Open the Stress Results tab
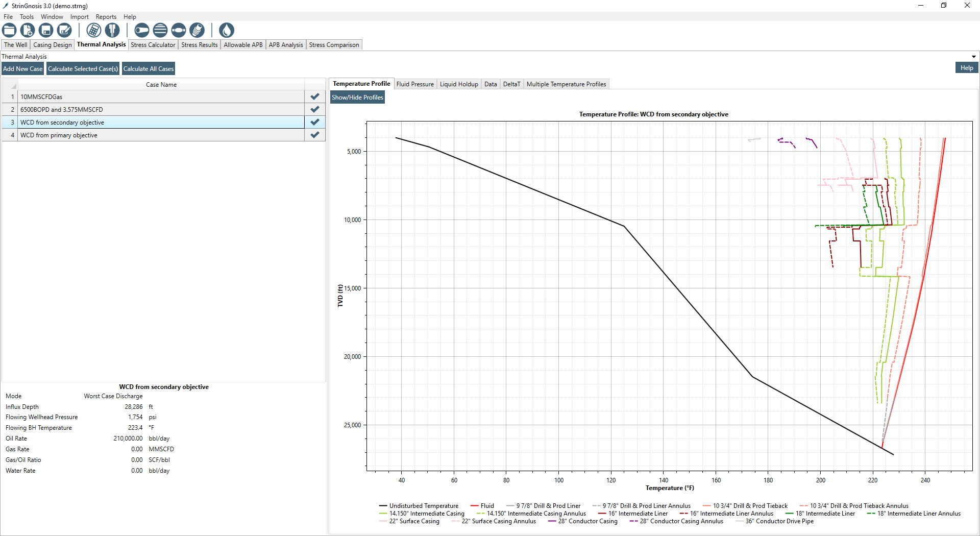Image resolution: width=980 pixels, height=536 pixels. coord(200,45)
